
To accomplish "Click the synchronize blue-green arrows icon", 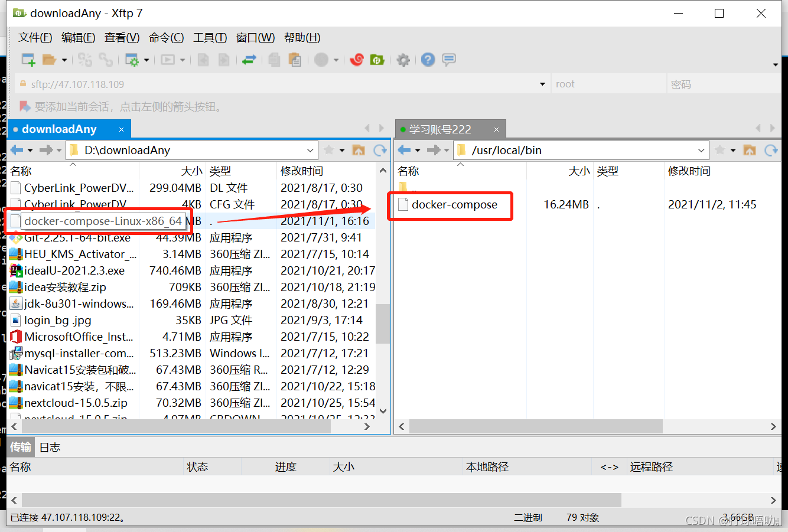I will click(249, 60).
